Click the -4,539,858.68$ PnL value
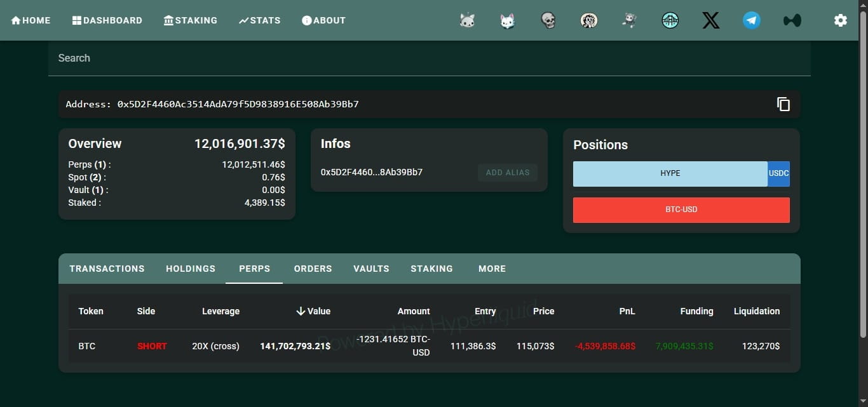 coord(605,347)
